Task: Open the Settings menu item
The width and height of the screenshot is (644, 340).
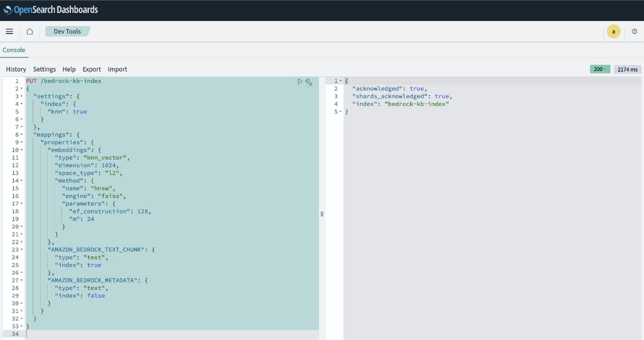Action: point(44,69)
